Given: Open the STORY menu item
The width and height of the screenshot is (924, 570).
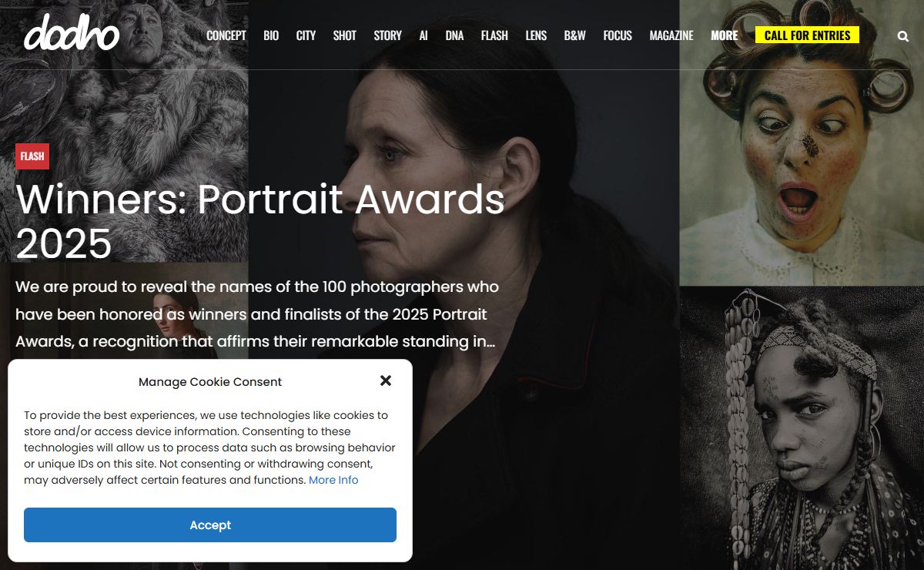Looking at the screenshot, I should [387, 35].
